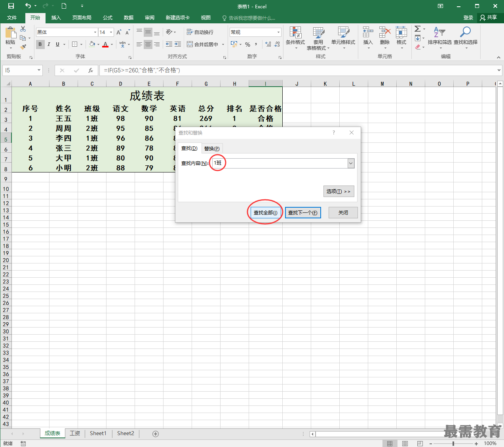Collapse the ribbon with the chevron
504x447 pixels.
point(498,58)
